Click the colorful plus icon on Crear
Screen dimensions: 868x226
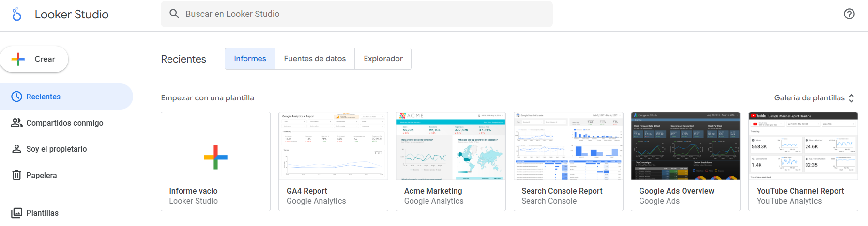click(18, 59)
